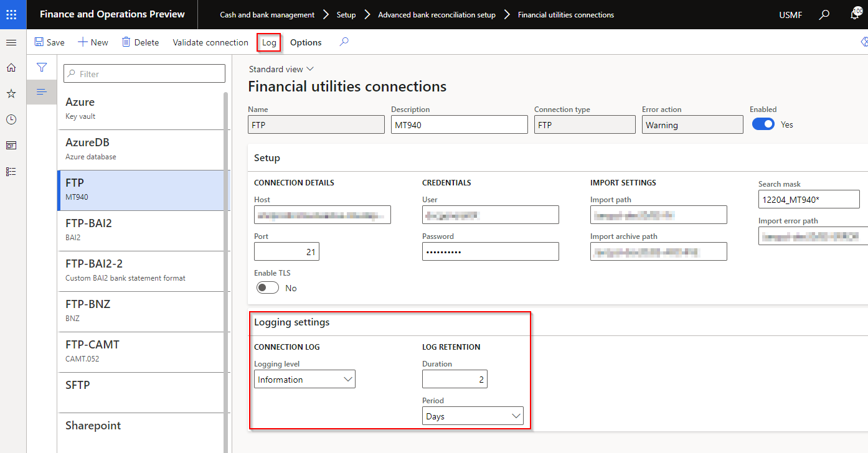
Task: Expand the hamburger navigation menu
Action: point(11,42)
